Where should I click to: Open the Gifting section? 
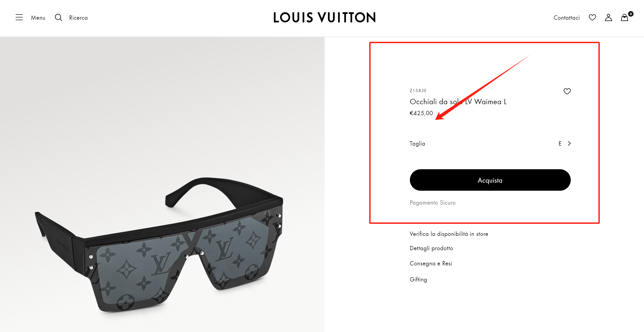(418, 279)
